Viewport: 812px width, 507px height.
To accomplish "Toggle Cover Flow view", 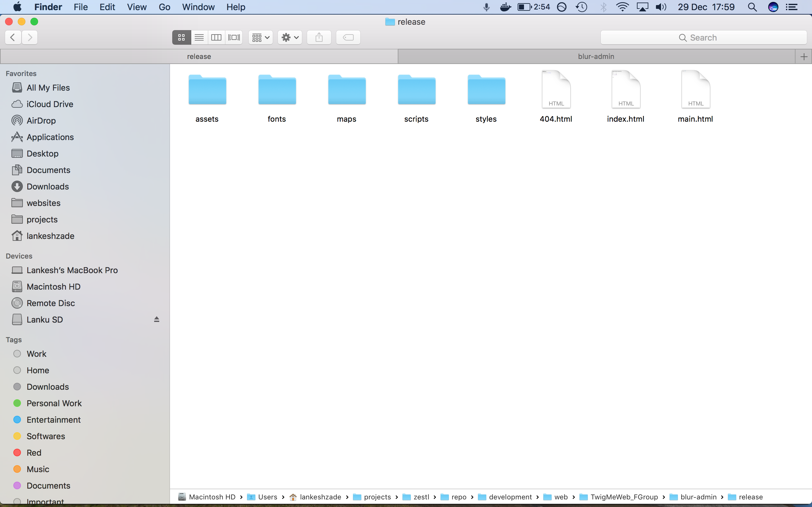I will [x=234, y=37].
